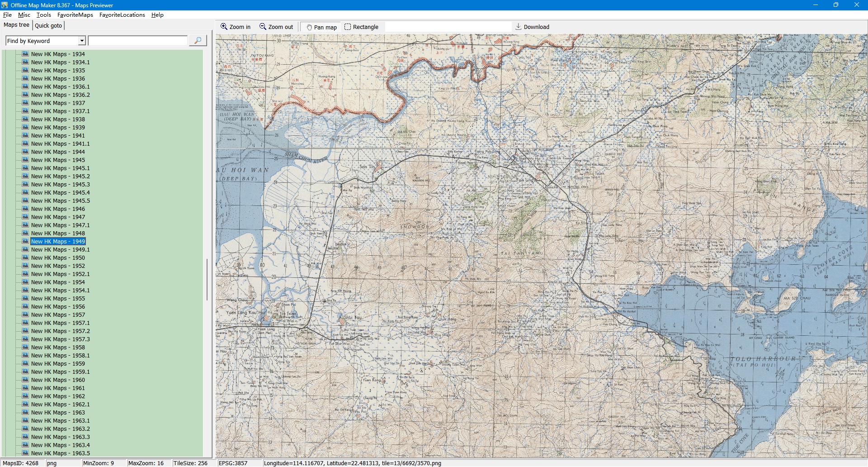Select the Maps tree tab
The height and width of the screenshot is (467, 868).
point(17,25)
